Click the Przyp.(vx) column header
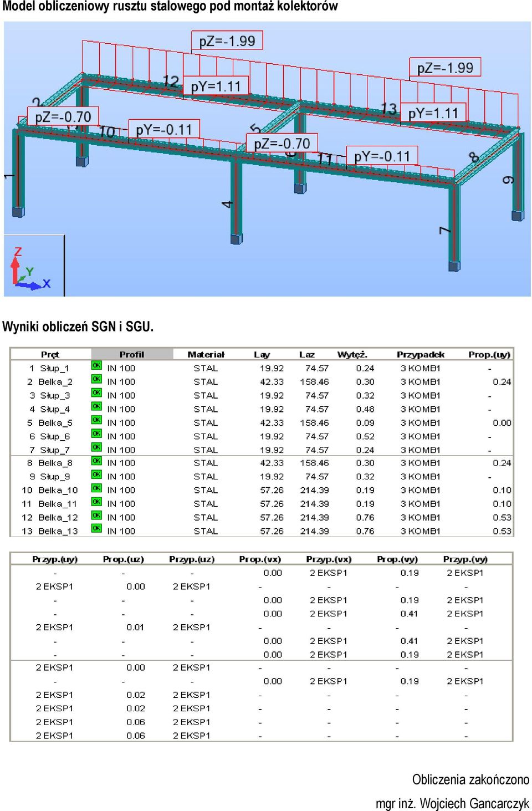 329,559
